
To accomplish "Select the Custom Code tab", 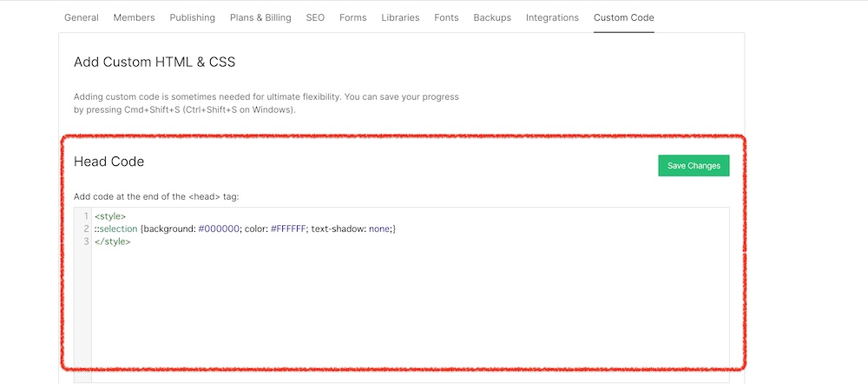I will pyautogui.click(x=624, y=17).
